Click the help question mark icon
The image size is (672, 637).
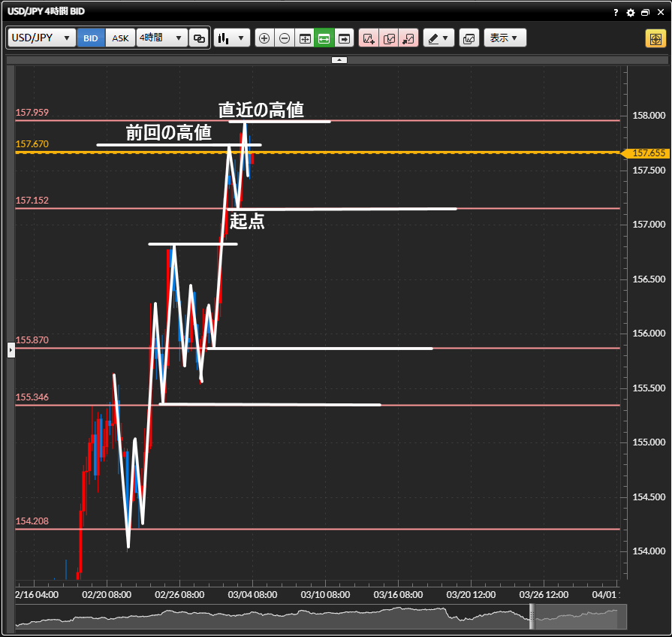pyautogui.click(x=616, y=13)
